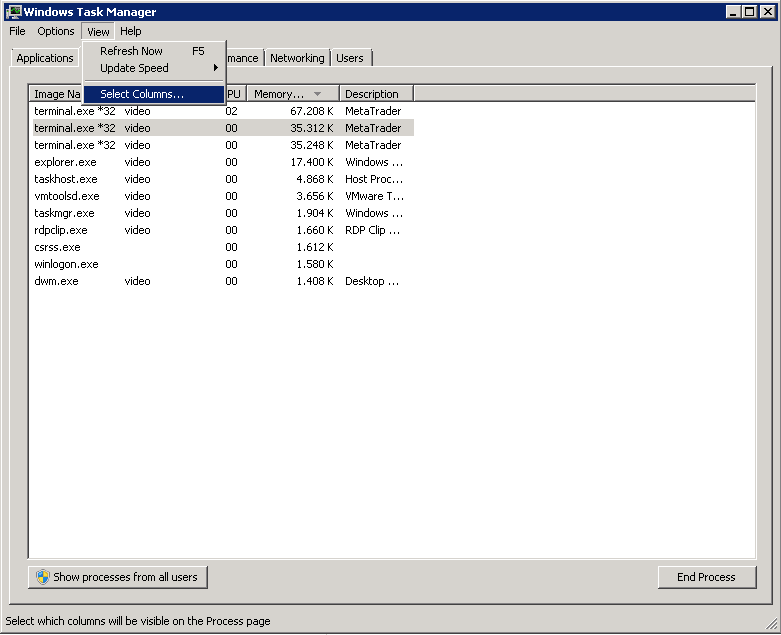This screenshot has height=635, width=781.
Task: Switch to the Networking tab
Action: [x=297, y=58]
